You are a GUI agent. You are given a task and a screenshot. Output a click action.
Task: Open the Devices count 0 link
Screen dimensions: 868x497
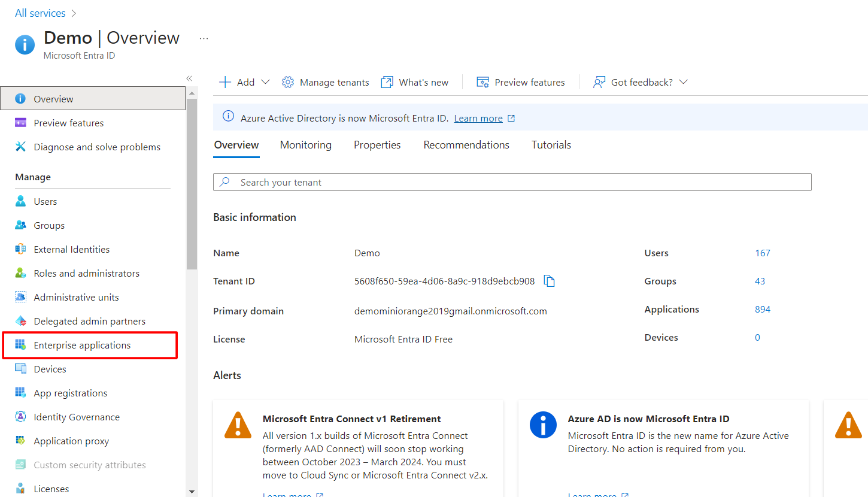click(x=757, y=337)
